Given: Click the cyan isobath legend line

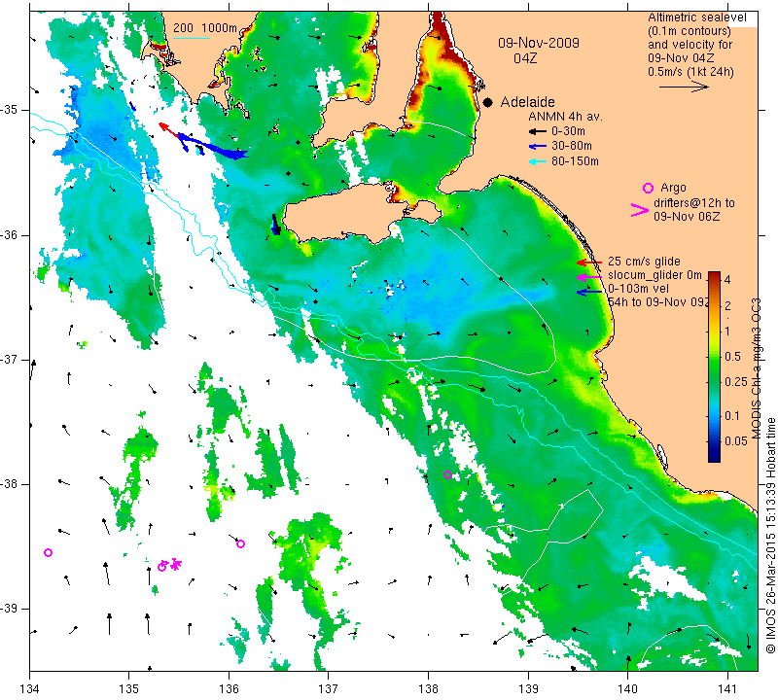Looking at the screenshot, I should click(x=191, y=38).
